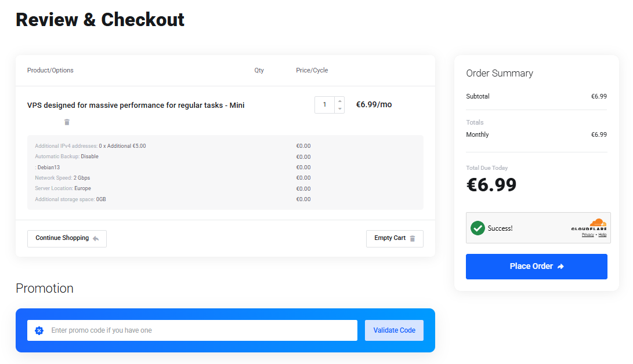Click the large €6.99 total due amount
This screenshot has width=633, height=364.
(491, 185)
